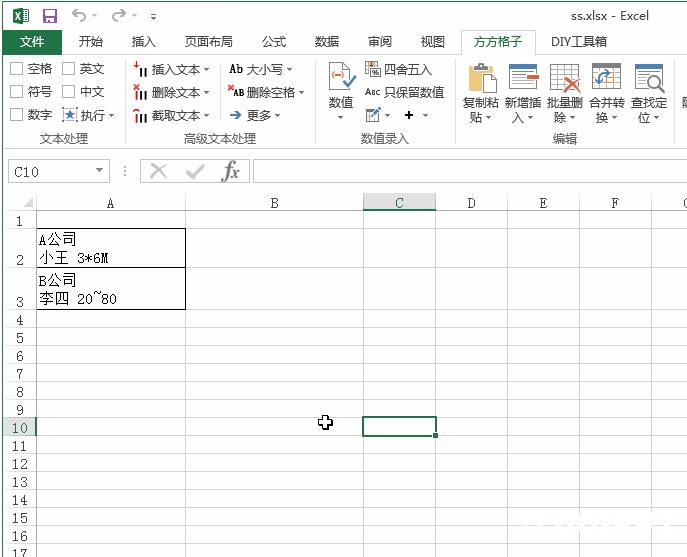Tick the 符号 checkbox
This screenshot has height=557, width=687.
tap(16, 92)
